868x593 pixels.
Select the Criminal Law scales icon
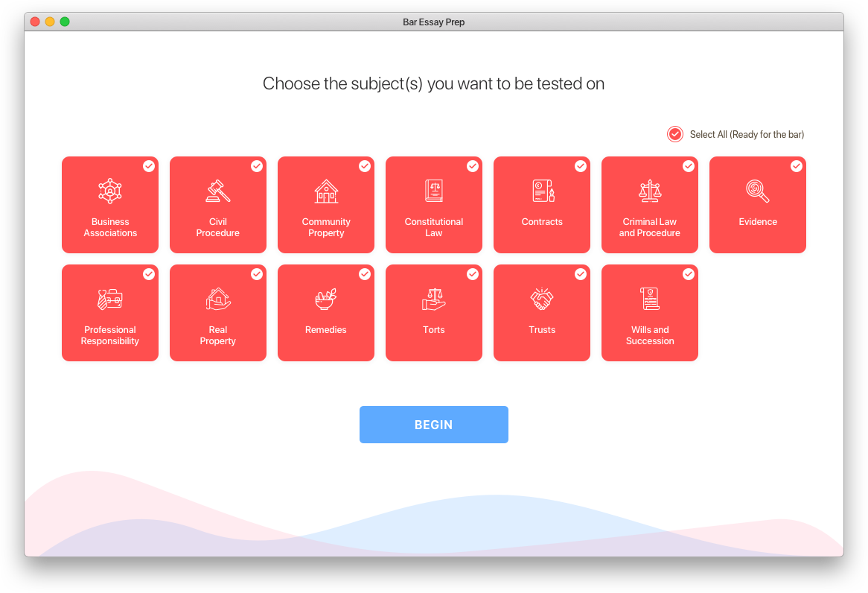point(650,191)
